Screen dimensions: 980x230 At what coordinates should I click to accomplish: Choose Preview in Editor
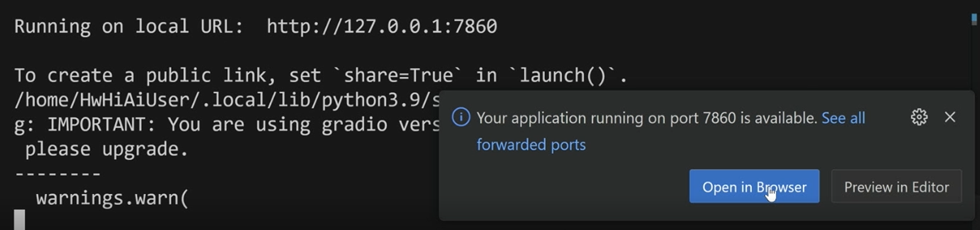coord(896,186)
